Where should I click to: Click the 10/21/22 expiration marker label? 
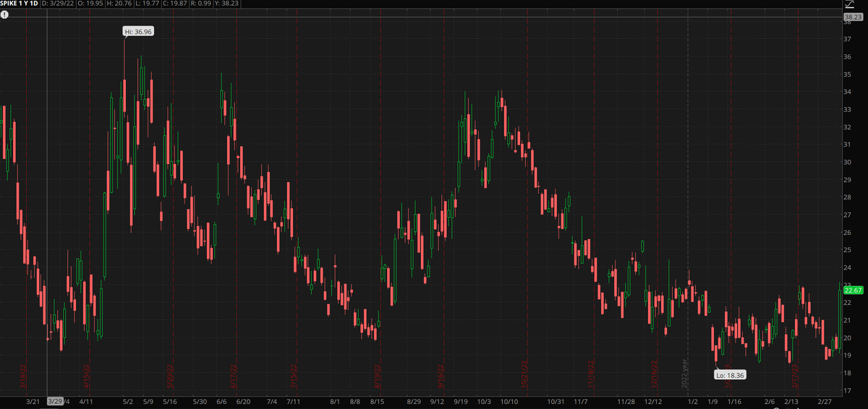click(524, 376)
